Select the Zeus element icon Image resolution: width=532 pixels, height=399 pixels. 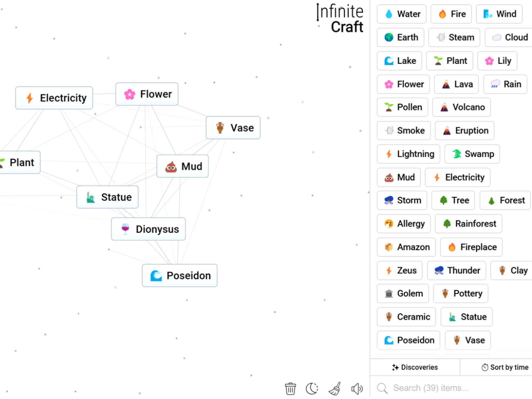(388, 270)
